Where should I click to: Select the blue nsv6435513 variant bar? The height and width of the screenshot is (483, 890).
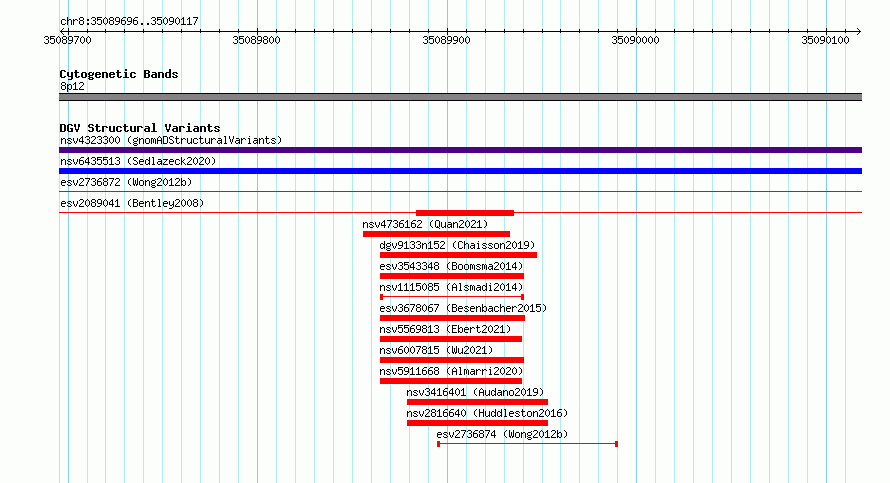click(x=460, y=171)
